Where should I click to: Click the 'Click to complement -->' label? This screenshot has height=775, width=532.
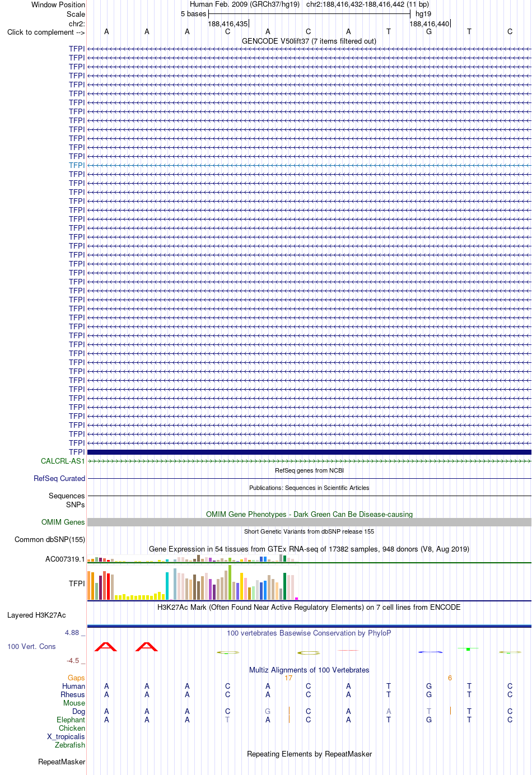46,32
